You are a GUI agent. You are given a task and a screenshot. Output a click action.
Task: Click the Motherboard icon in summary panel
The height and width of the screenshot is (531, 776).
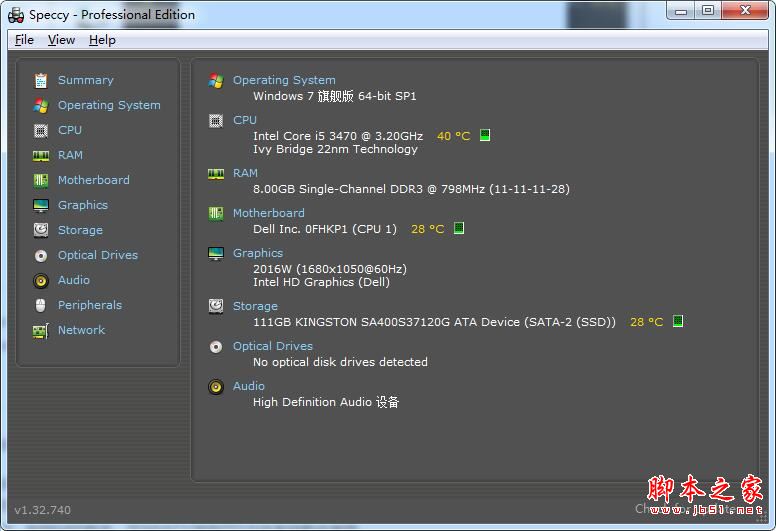(x=216, y=214)
